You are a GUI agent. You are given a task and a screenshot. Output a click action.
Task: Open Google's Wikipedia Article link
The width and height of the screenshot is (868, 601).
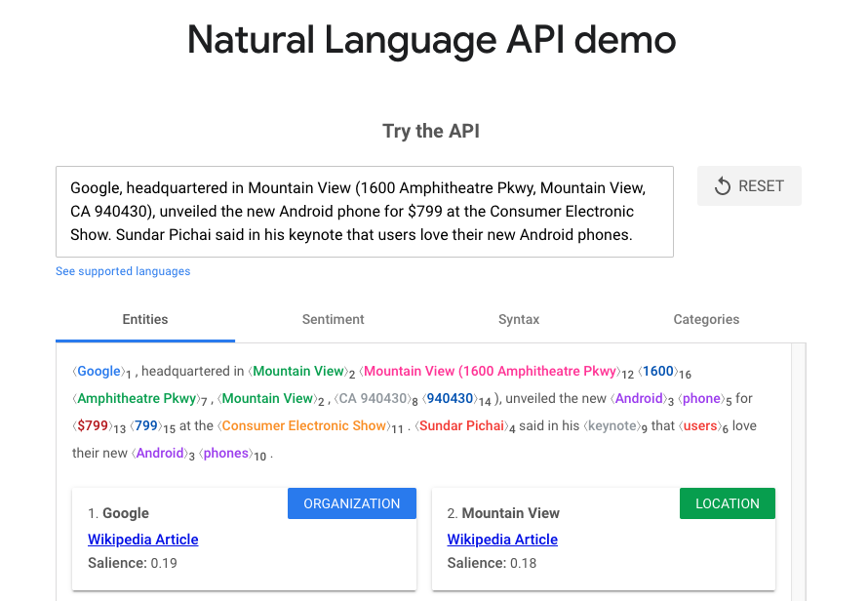click(x=142, y=540)
